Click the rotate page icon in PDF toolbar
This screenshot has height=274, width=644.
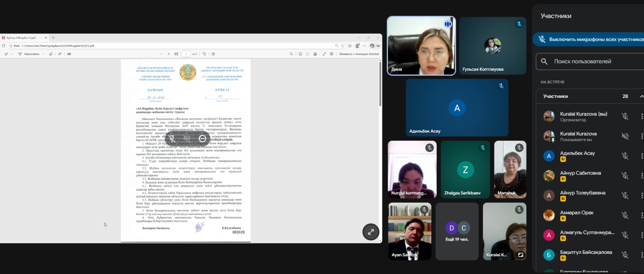204,54
